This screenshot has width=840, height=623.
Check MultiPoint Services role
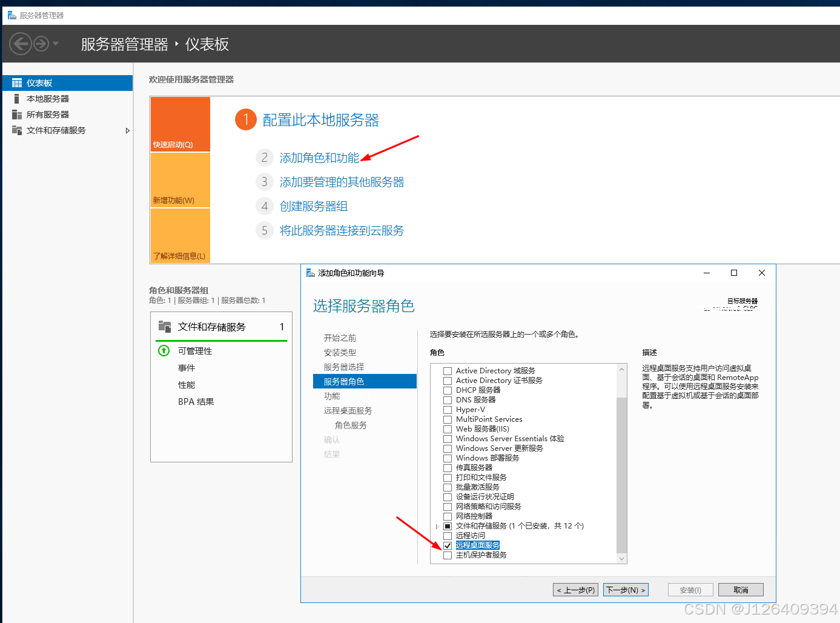(448, 419)
